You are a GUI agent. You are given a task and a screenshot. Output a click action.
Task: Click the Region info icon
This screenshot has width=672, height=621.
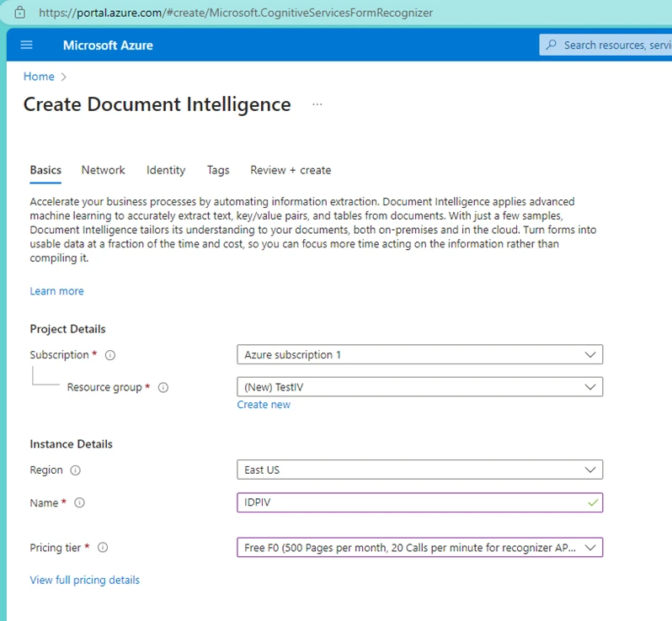point(76,470)
